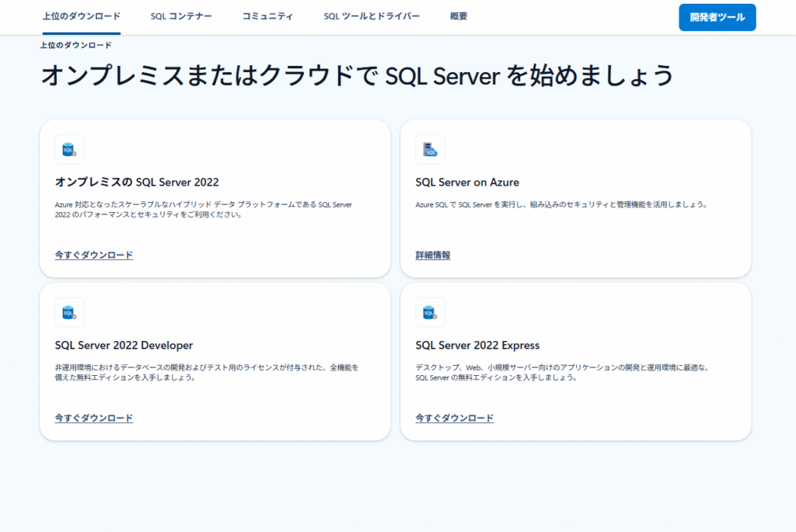
Task: Click the 開発者ツール button
Action: (x=717, y=17)
